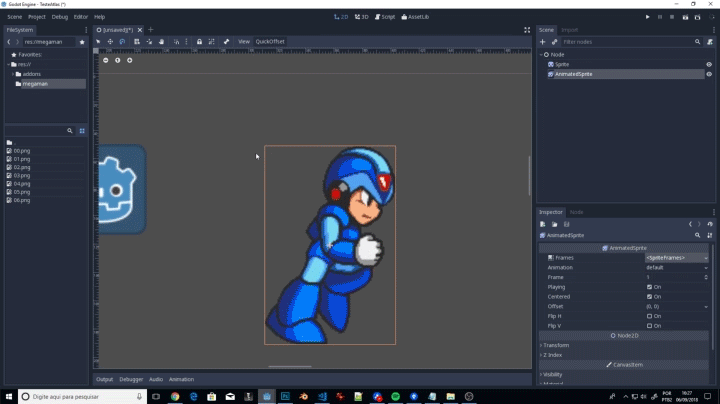The width and height of the screenshot is (720, 404).
Task: Enable the Flip V checkbox
Action: coord(649,325)
